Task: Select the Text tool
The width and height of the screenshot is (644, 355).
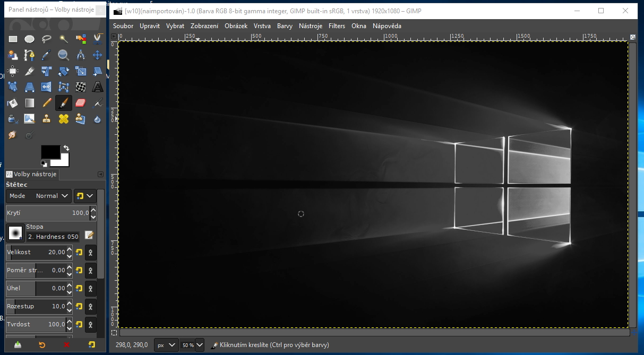Action: point(98,86)
